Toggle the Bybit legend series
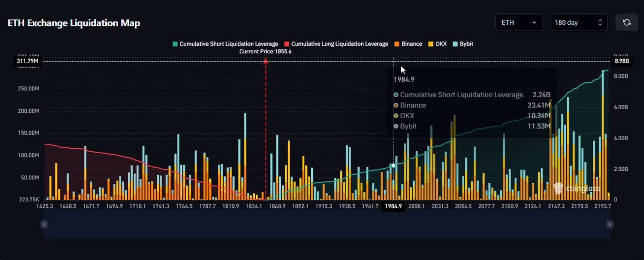The width and height of the screenshot is (644, 260). click(x=463, y=44)
